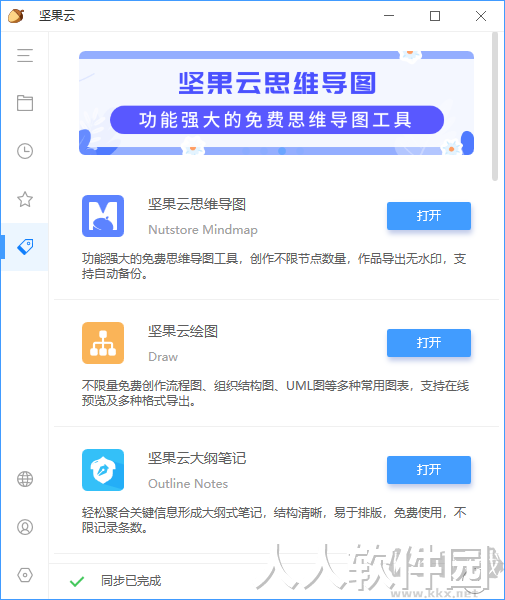Click the Outline Notes app icon
The height and width of the screenshot is (600, 505).
103,470
